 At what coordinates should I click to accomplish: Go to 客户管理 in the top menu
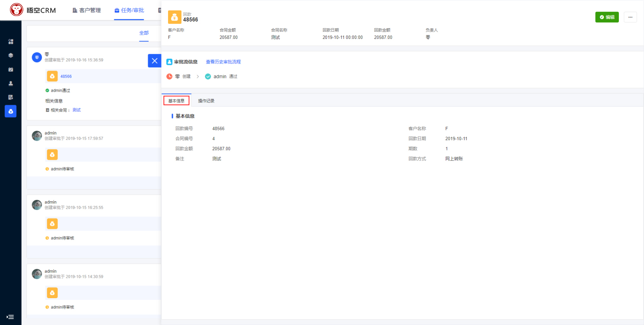[x=87, y=10]
